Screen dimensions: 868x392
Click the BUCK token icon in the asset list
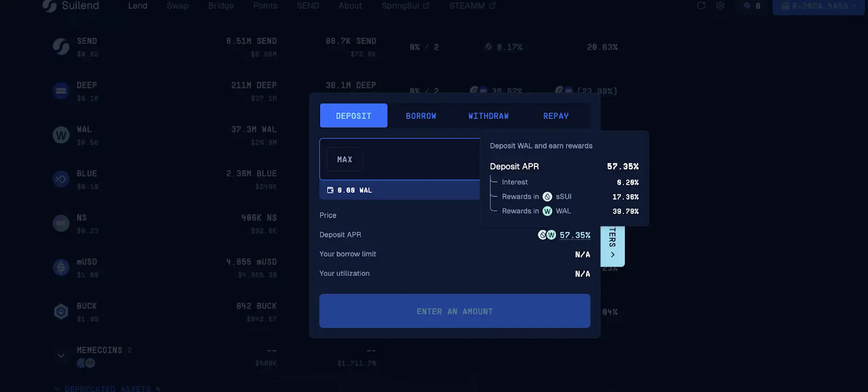pos(61,311)
